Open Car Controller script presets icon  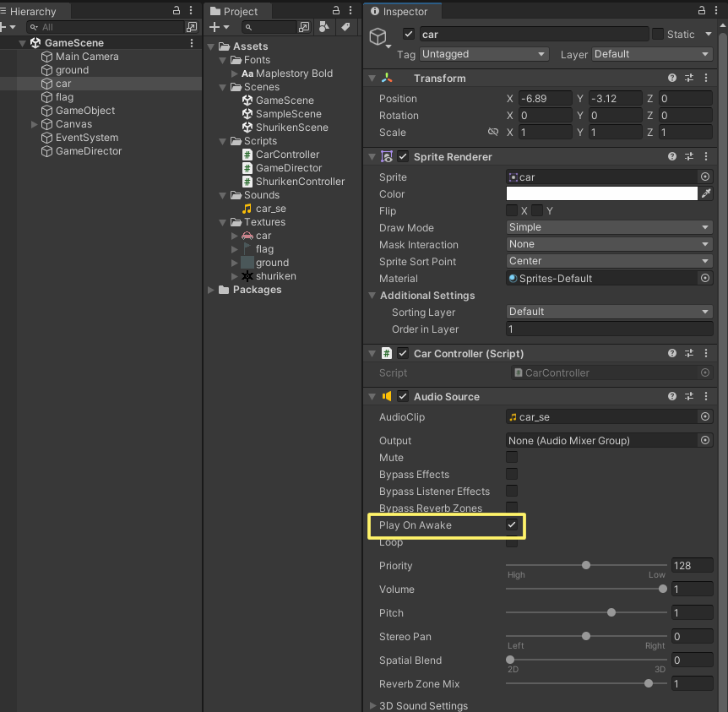coord(689,353)
